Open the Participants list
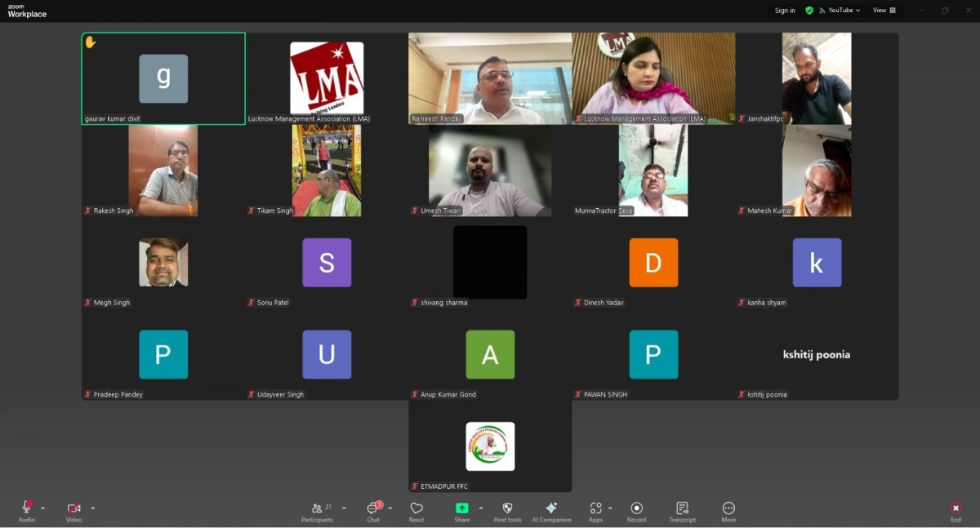Viewport: 980px width, 528px height. [317, 509]
